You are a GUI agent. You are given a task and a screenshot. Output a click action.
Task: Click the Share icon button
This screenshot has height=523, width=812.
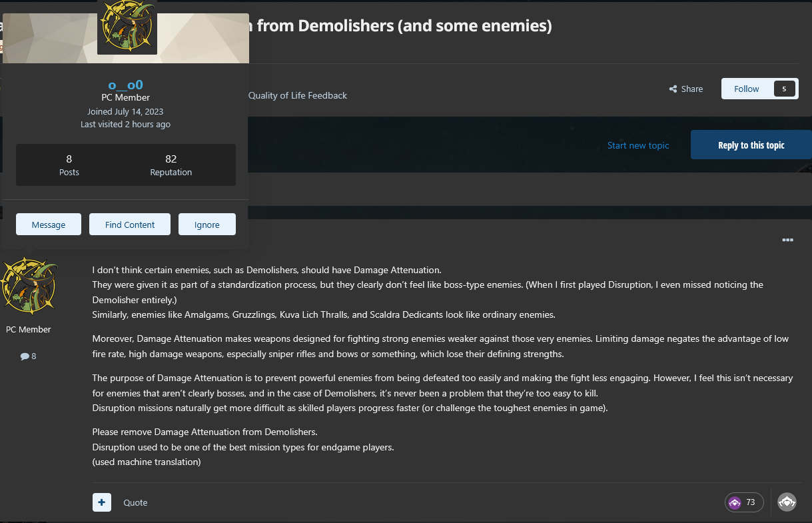pyautogui.click(x=686, y=89)
